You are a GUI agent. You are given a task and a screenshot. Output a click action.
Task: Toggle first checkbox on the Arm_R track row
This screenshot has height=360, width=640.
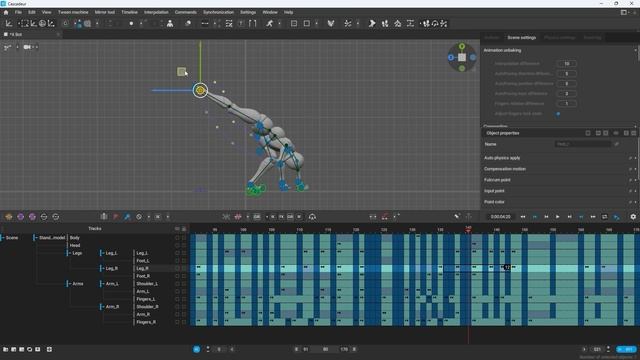tap(177, 314)
